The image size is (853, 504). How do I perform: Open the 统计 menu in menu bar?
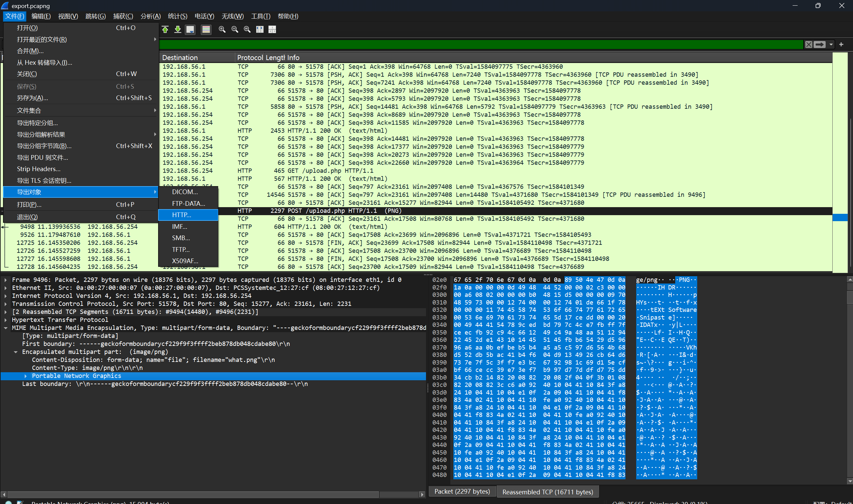[177, 16]
